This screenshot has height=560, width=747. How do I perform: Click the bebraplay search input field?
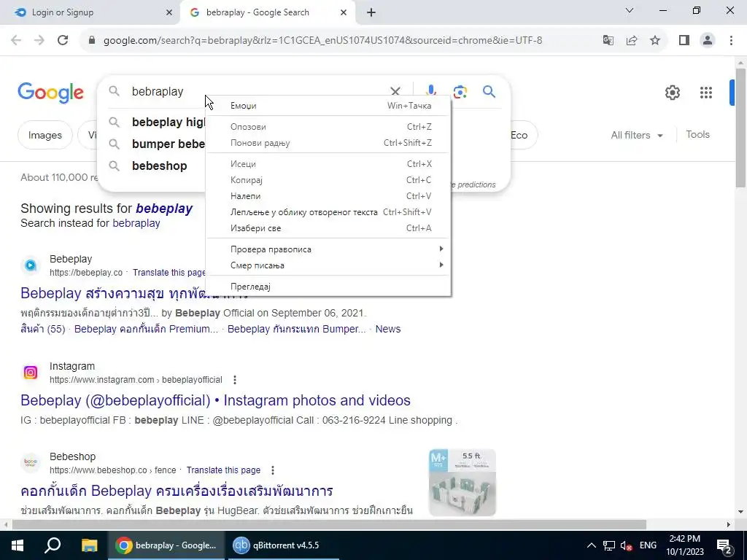click(x=258, y=91)
